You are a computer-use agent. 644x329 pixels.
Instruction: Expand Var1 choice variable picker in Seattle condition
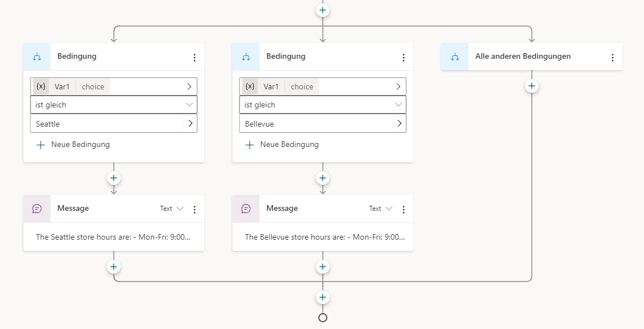[189, 86]
